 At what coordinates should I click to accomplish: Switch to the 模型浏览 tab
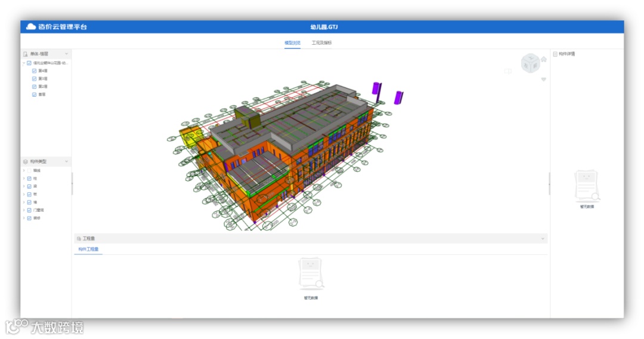[292, 43]
